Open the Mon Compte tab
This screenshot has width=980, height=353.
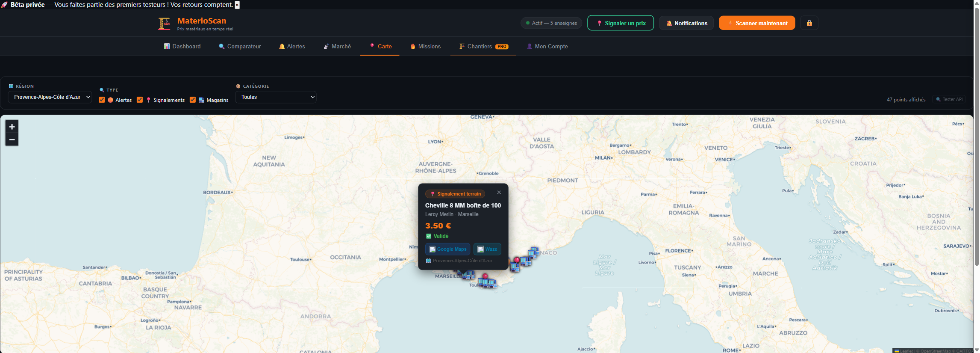coord(547,46)
